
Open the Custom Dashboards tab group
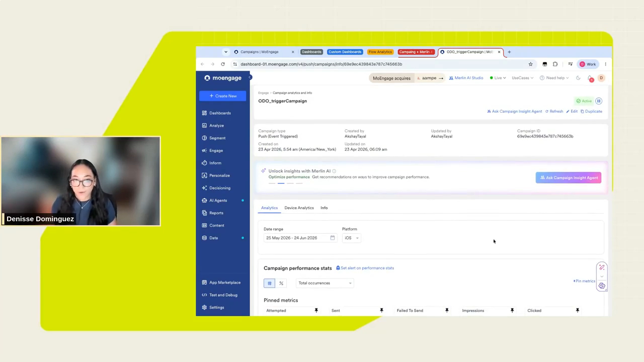tap(345, 52)
